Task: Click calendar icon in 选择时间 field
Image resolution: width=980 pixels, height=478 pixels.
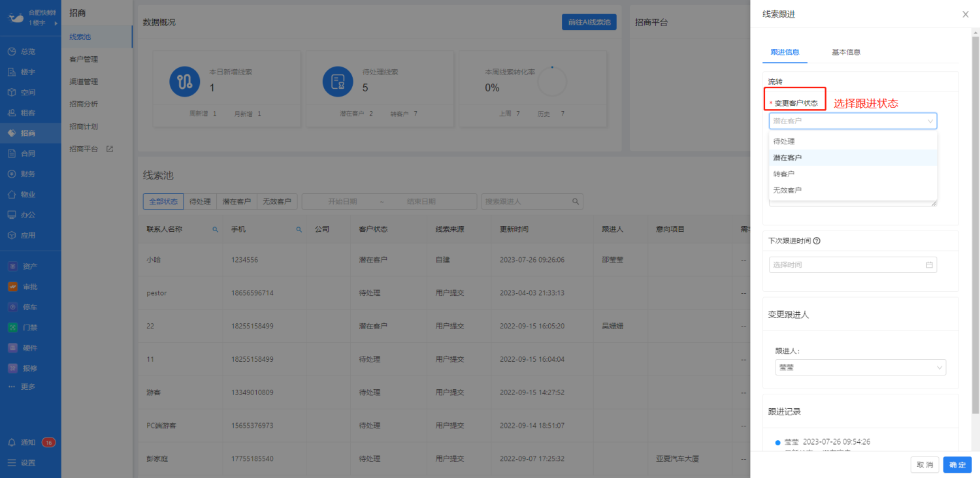Action: click(x=929, y=264)
